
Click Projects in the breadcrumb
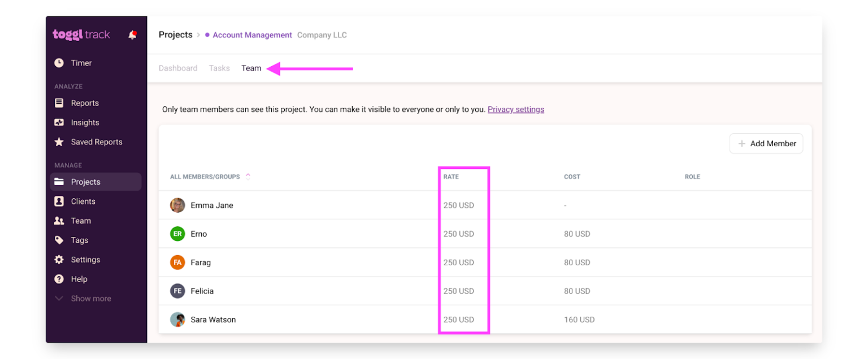point(176,34)
